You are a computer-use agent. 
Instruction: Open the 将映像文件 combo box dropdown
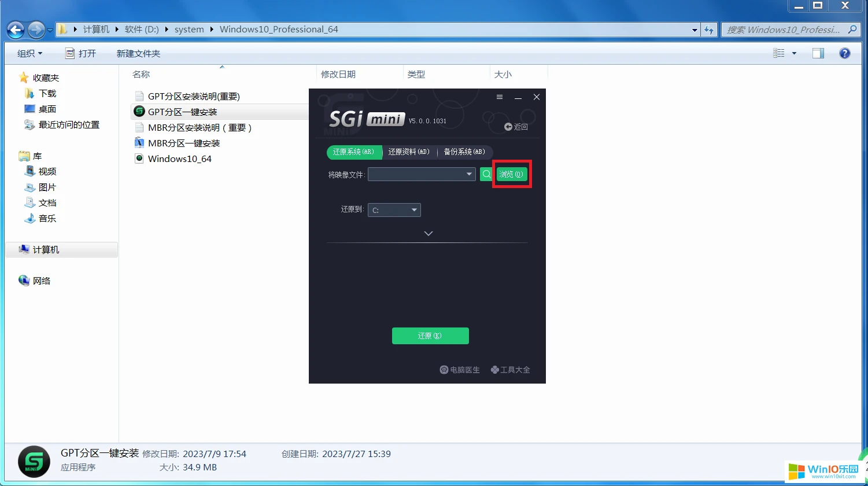469,174
